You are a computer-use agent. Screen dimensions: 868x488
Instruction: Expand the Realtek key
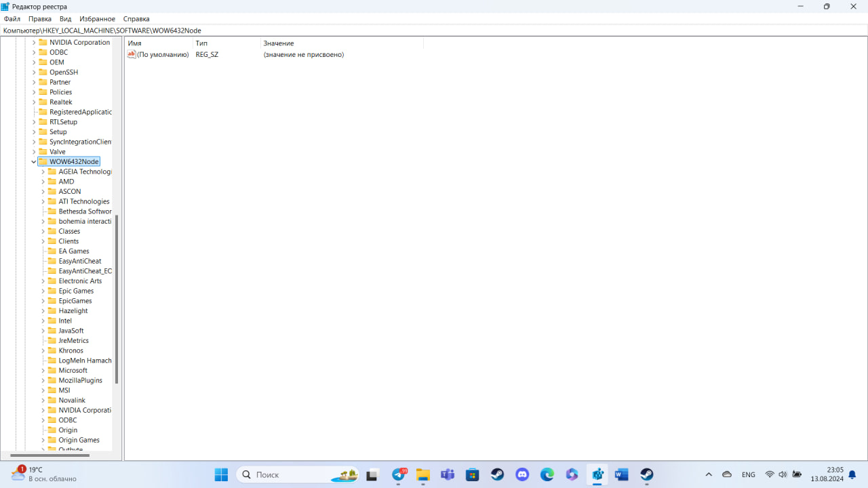click(34, 102)
